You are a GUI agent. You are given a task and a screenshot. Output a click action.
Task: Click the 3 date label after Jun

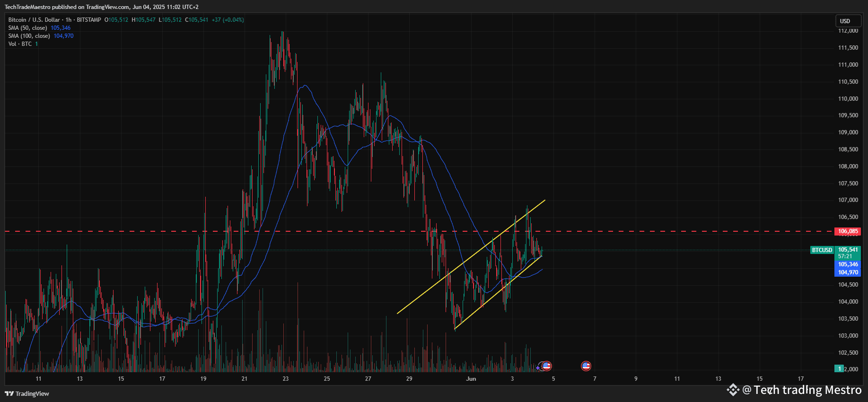click(512, 379)
